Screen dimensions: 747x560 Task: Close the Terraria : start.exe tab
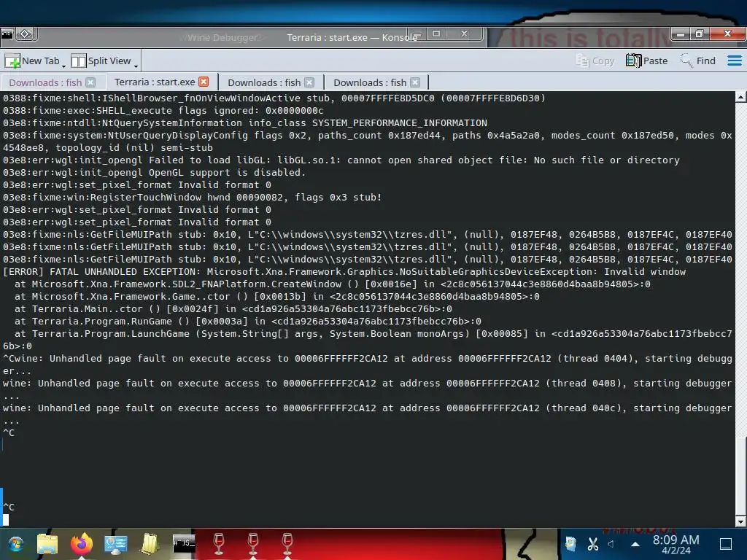click(204, 82)
